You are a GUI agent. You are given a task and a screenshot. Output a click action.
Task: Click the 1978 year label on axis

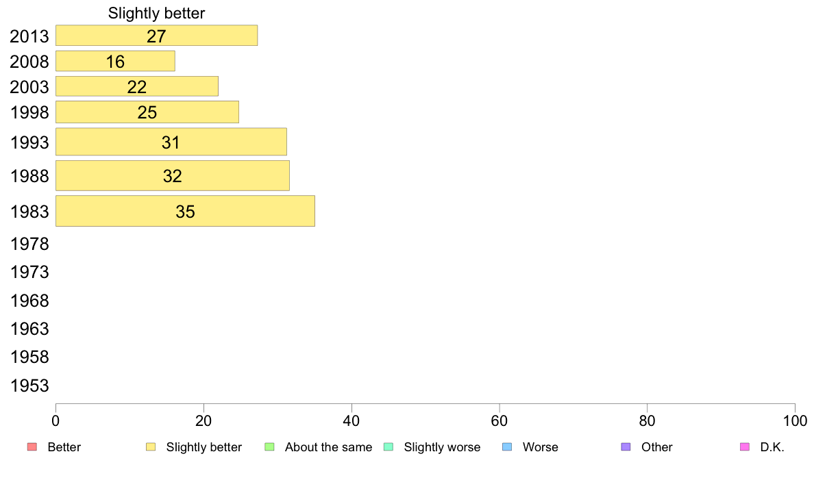[x=29, y=244]
